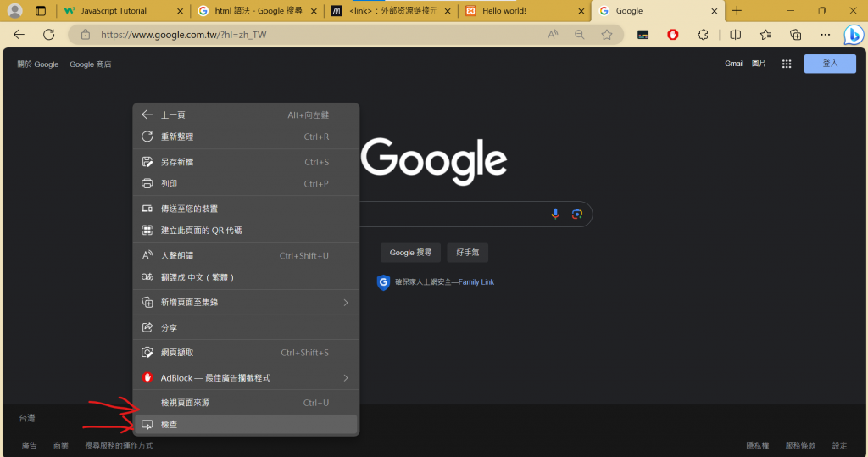Viewport: 868px width, 457px height.
Task: Click the dark wallet-style extension icon
Action: (643, 35)
